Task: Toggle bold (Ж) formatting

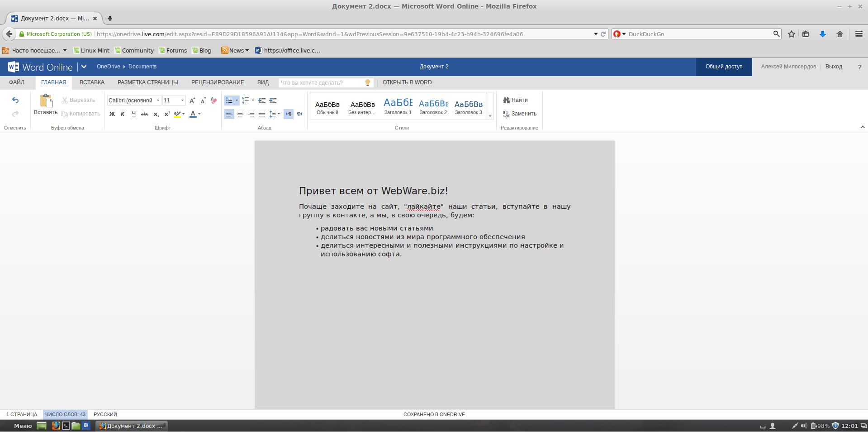Action: tap(112, 114)
